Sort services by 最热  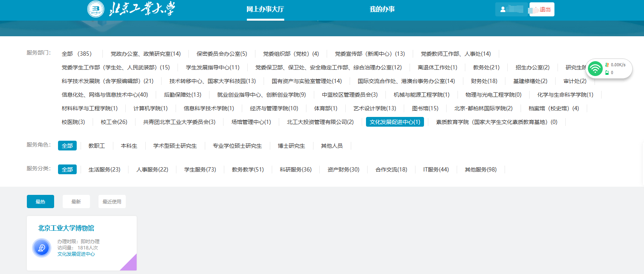coord(40,202)
